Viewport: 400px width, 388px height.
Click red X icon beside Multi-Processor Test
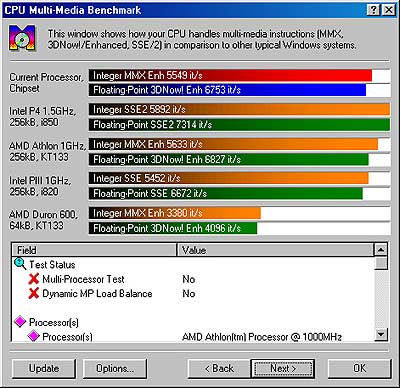pos(34,279)
